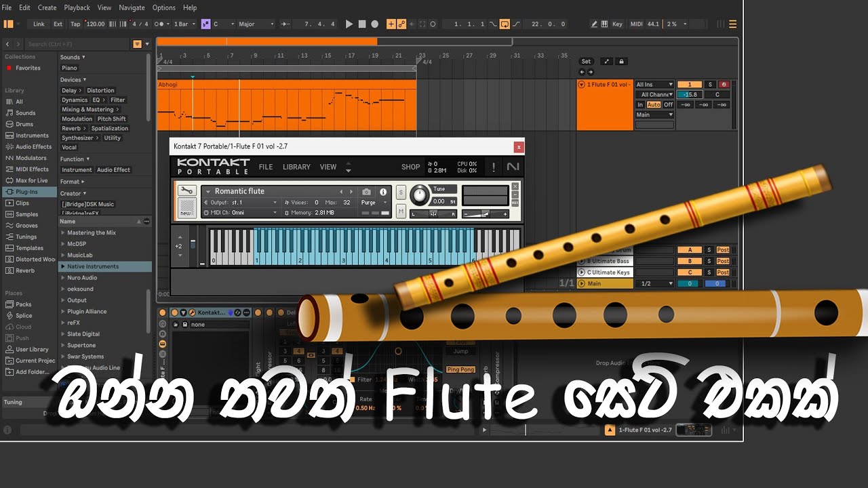
Task: Set track monitoring to In
Action: click(x=640, y=104)
